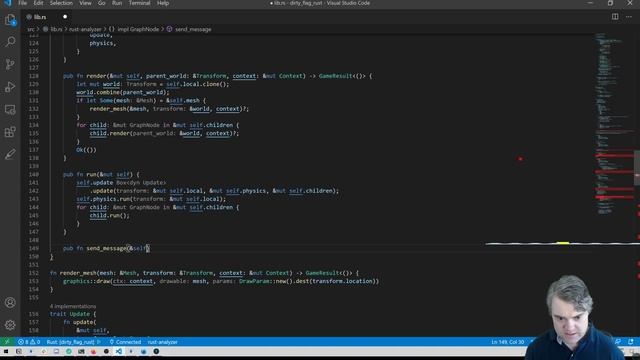Open the Terminal menu
Screen dimensions: 640x360
(139, 3)
